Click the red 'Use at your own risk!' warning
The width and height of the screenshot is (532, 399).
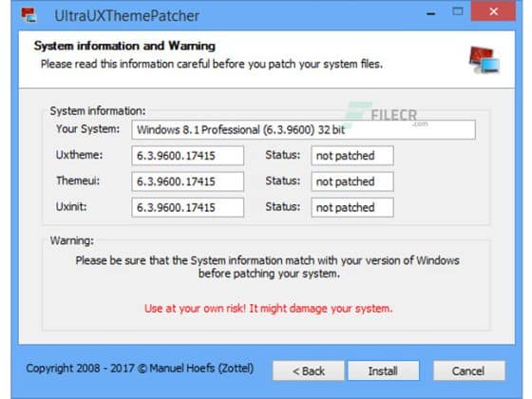coord(268,309)
